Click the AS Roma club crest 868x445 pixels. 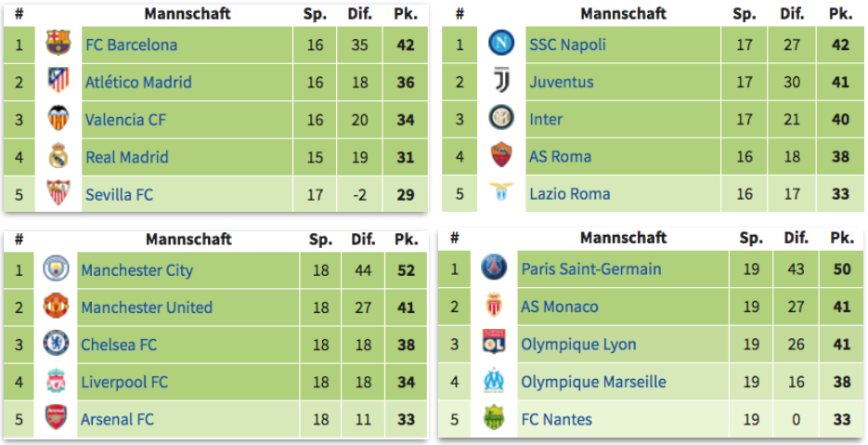(501, 156)
